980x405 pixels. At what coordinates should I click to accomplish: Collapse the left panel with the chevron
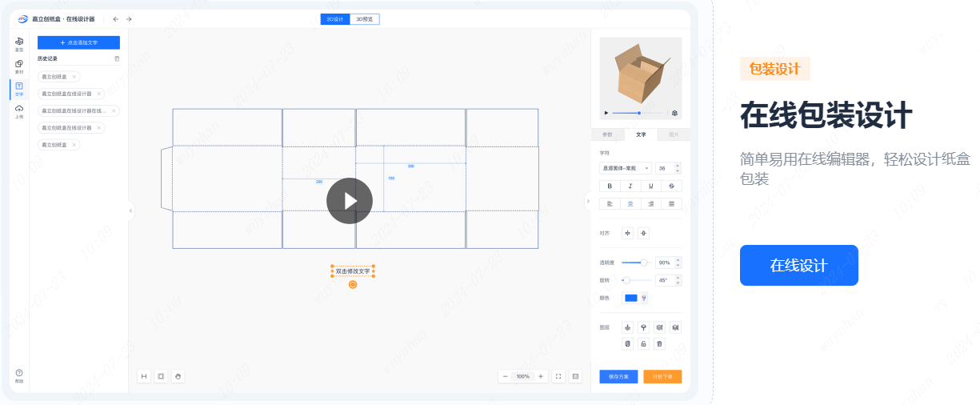(131, 211)
